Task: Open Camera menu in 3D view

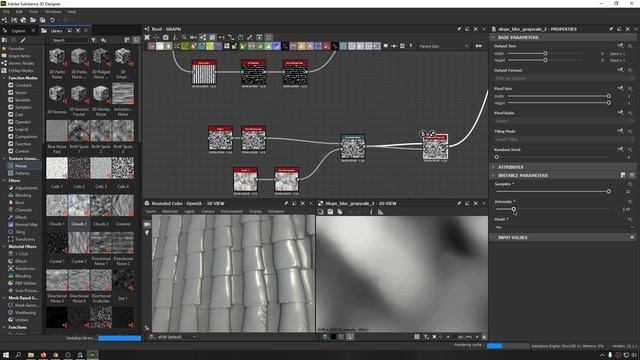Action: coord(208,211)
